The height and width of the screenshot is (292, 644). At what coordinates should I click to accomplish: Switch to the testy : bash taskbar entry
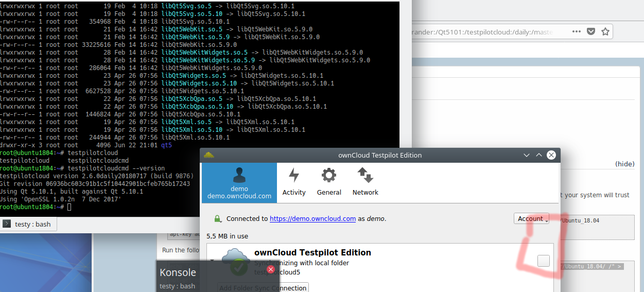tap(28, 224)
